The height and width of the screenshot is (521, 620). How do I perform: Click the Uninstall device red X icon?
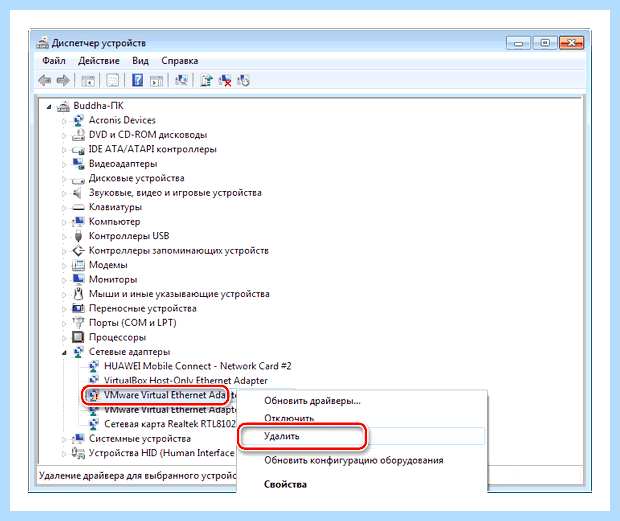225,81
